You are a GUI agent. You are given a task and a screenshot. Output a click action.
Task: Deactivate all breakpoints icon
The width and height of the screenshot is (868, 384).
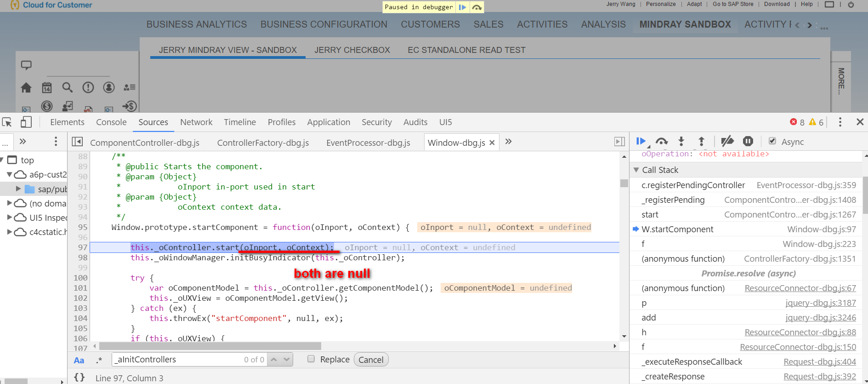(x=727, y=142)
